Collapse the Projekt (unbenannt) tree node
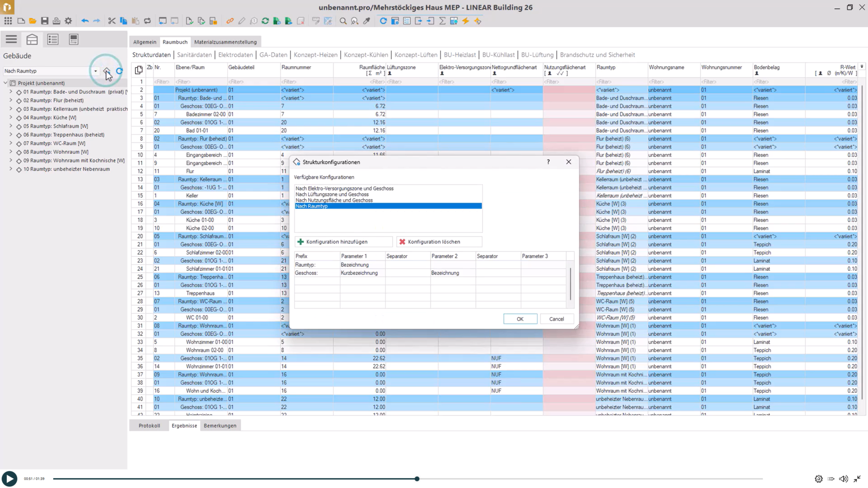 tap(5, 83)
